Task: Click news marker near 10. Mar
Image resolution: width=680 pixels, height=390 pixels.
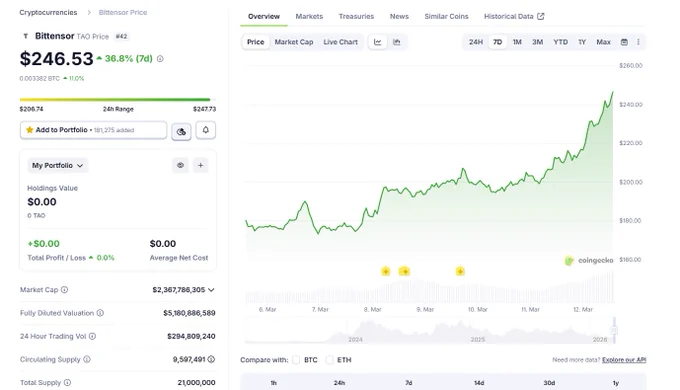Action: (x=460, y=272)
